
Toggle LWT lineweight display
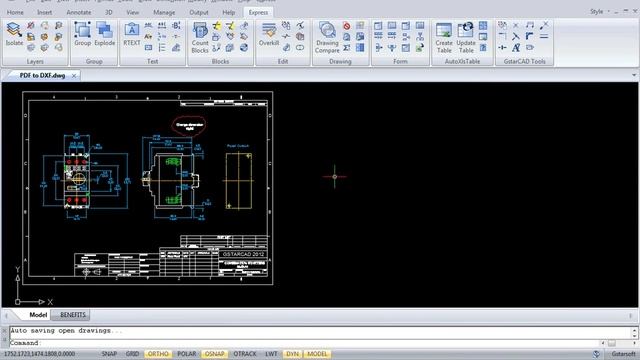click(271, 354)
